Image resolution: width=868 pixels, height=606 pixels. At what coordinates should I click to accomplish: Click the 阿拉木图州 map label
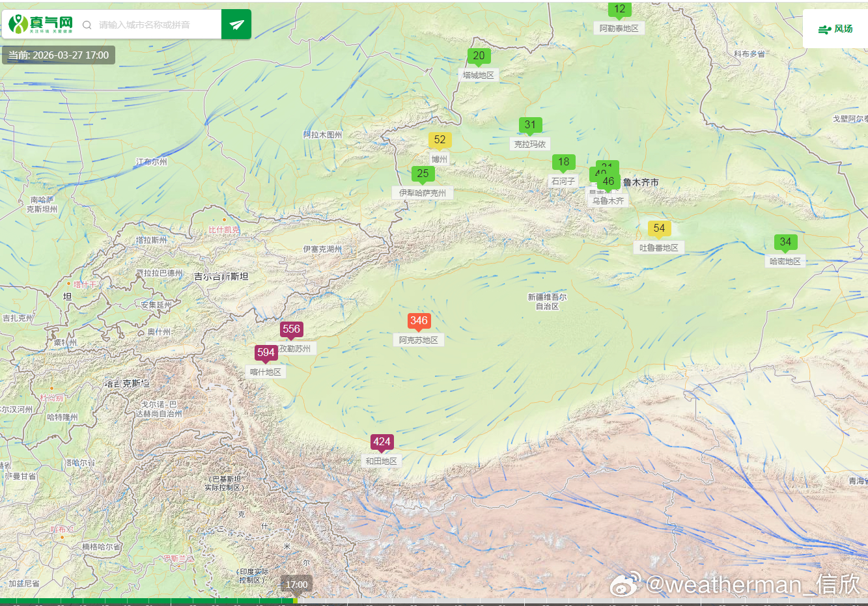tap(322, 135)
